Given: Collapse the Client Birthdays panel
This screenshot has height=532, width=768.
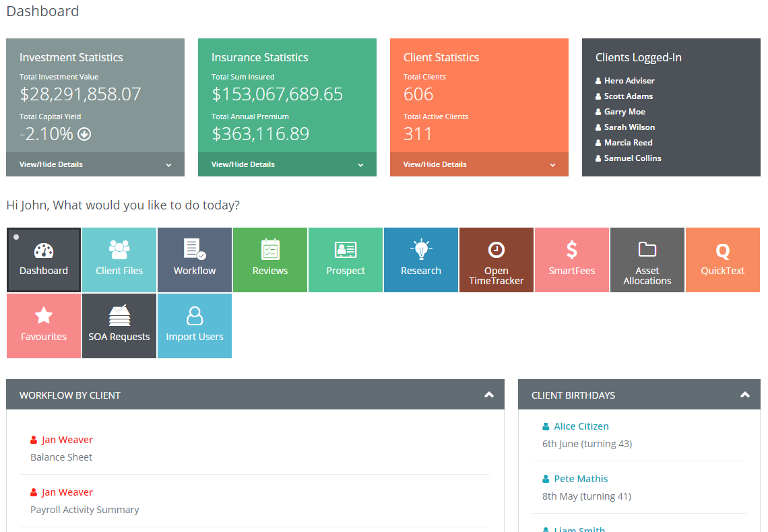Looking at the screenshot, I should pos(745,395).
